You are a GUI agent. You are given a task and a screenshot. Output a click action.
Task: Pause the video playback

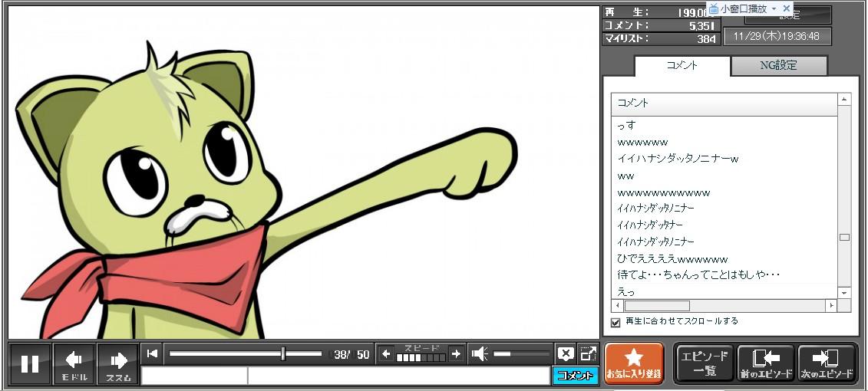pos(30,363)
